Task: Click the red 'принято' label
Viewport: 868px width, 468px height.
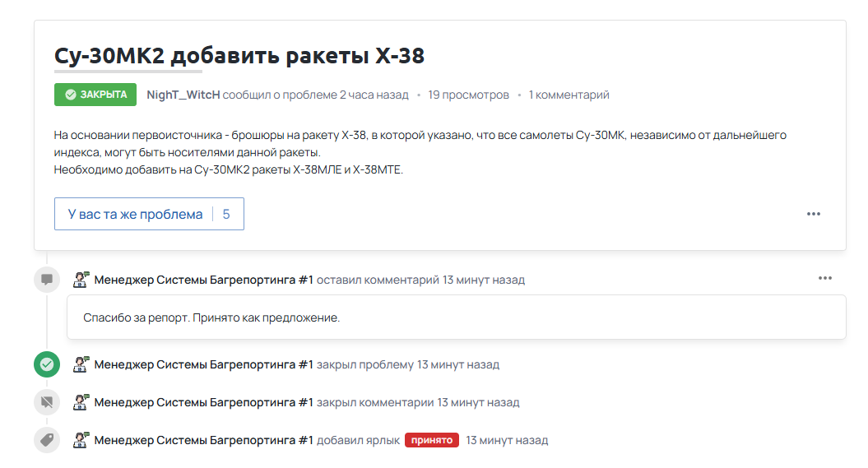Action: click(431, 440)
